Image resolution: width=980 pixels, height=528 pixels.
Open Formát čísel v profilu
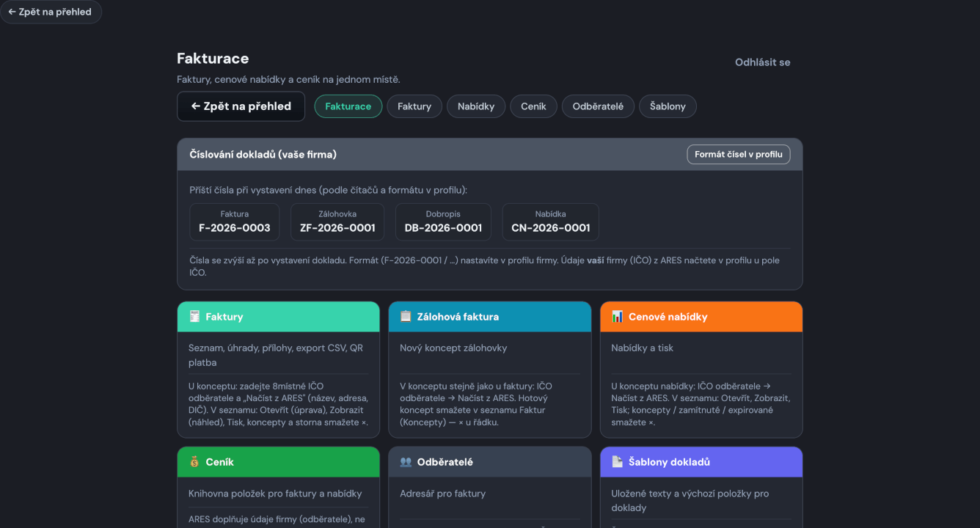pyautogui.click(x=738, y=155)
